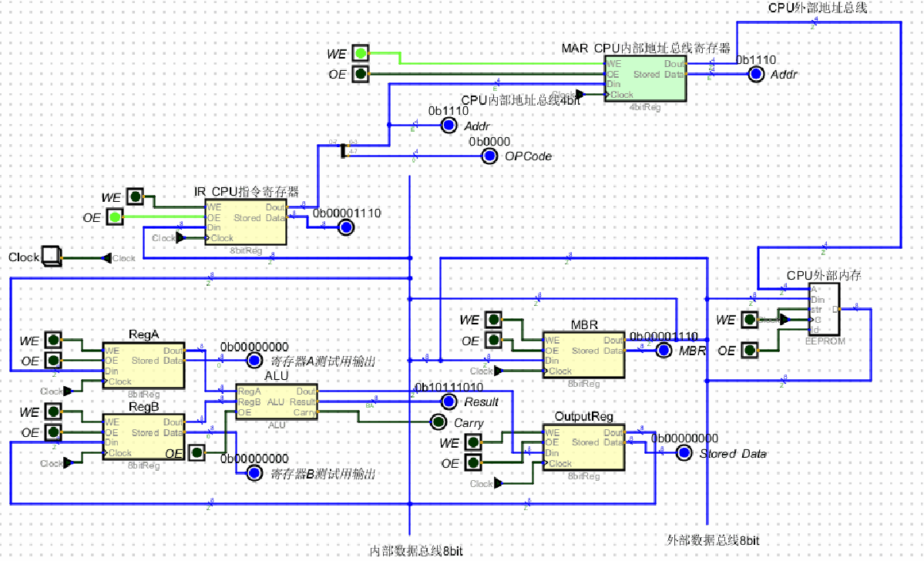Viewport: 924px width, 561px height.
Task: Toggle the EEPROM memory OE input pin
Action: (x=749, y=350)
